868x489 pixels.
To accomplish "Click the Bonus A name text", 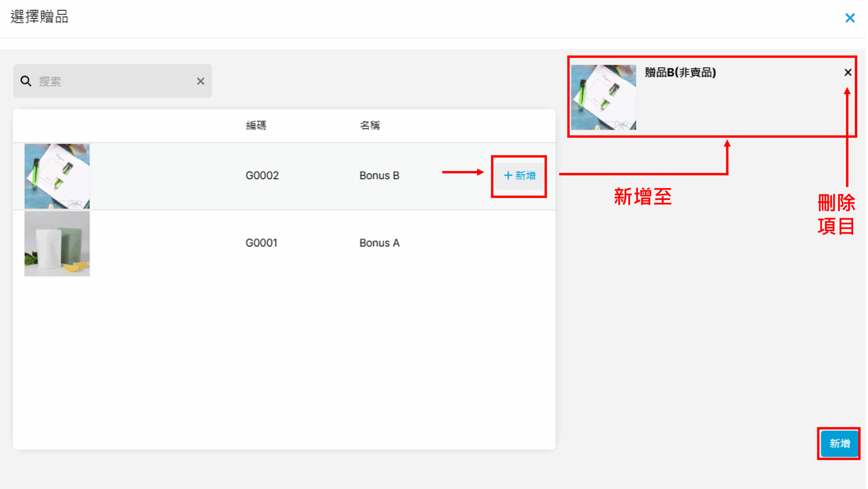I will [x=379, y=243].
